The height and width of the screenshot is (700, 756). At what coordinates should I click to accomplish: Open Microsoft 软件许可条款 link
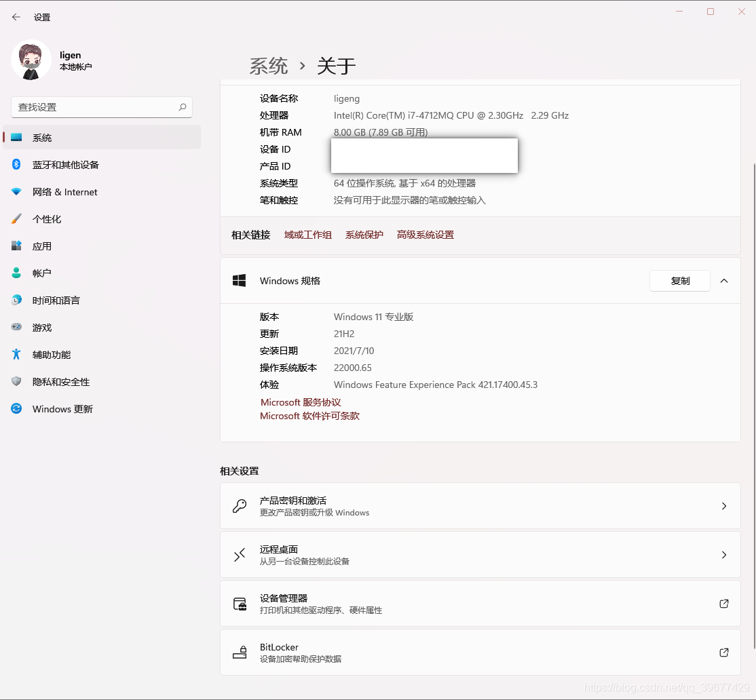pos(309,416)
